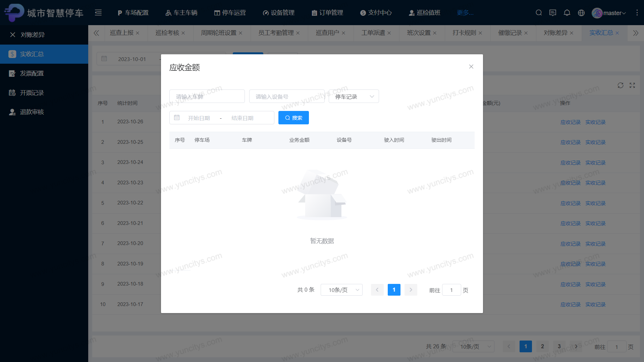This screenshot has width=644, height=362.
Task: Toggle the sidebar collapse hamburger icon
Action: [x=98, y=13]
